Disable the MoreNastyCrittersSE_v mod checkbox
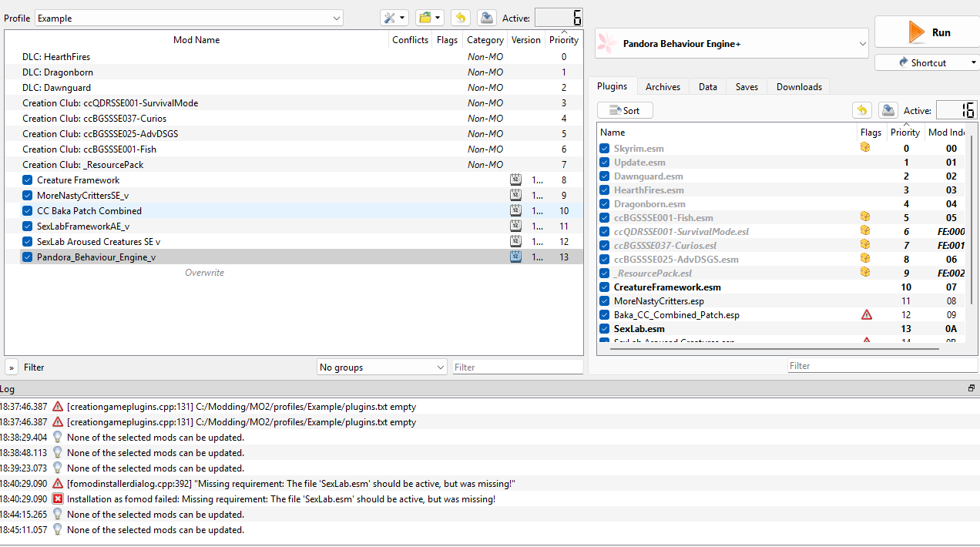Viewport: 980px width, 547px height. 28,195
